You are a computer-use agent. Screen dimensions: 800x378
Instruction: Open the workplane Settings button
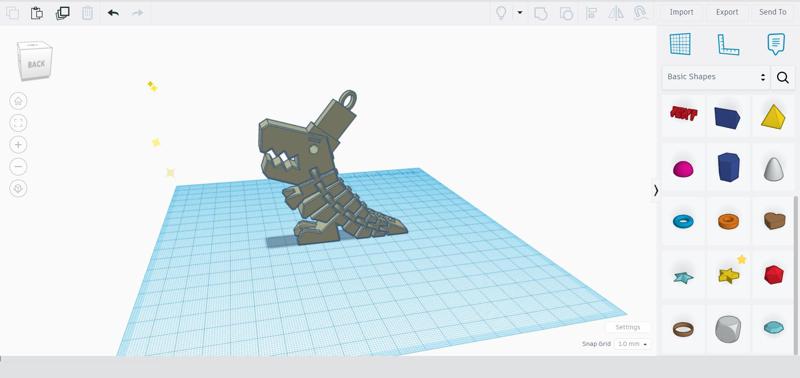628,327
